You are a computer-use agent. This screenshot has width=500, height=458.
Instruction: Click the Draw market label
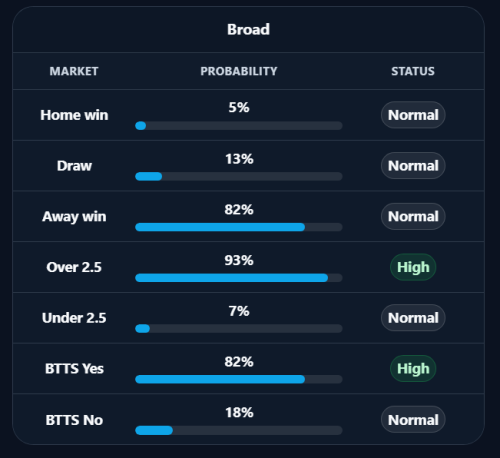coord(74,166)
